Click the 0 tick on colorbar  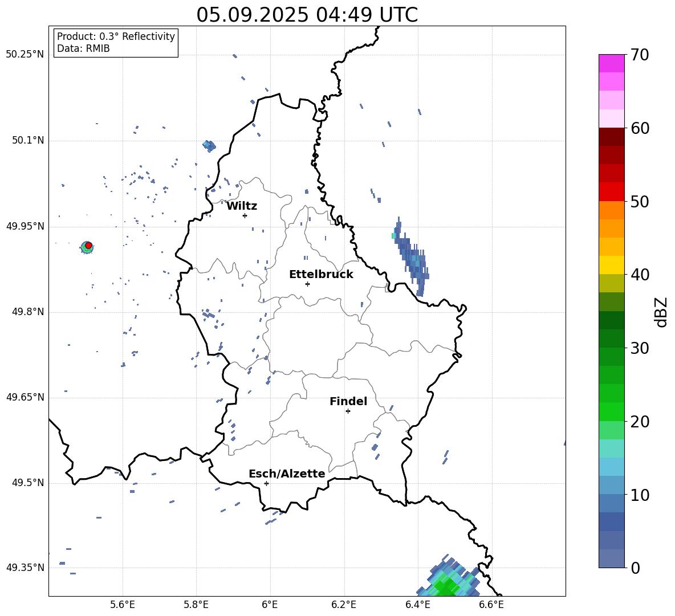tap(635, 568)
